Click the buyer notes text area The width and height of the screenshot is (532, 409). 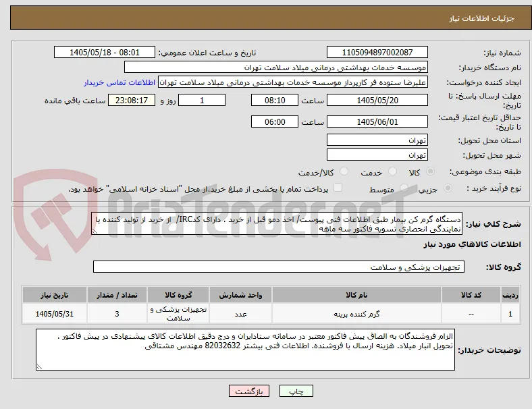245,350
